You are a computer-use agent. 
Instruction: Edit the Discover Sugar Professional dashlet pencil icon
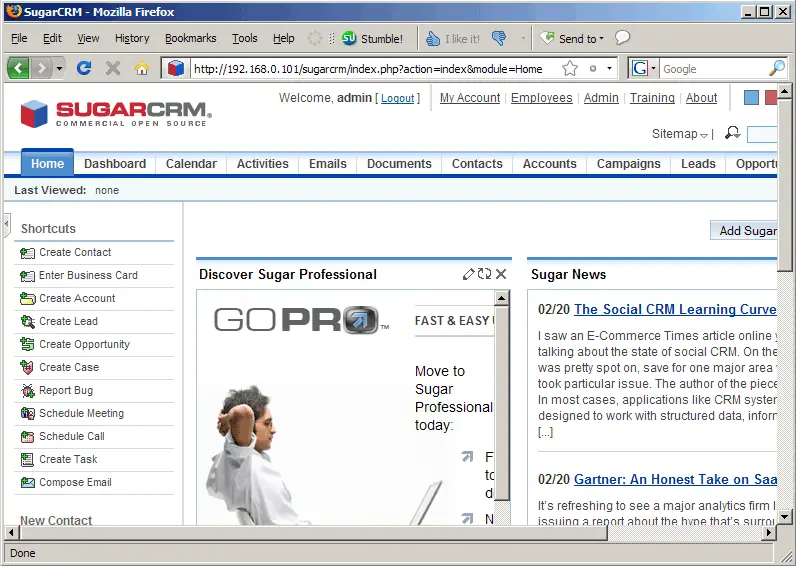pyautogui.click(x=469, y=274)
